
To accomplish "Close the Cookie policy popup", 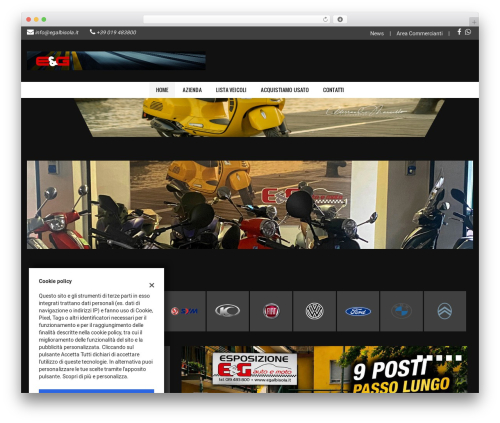I will click(x=152, y=285).
